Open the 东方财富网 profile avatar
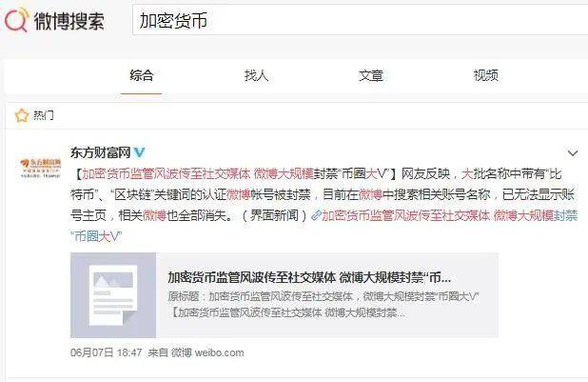The height and width of the screenshot is (382, 588). (40, 168)
